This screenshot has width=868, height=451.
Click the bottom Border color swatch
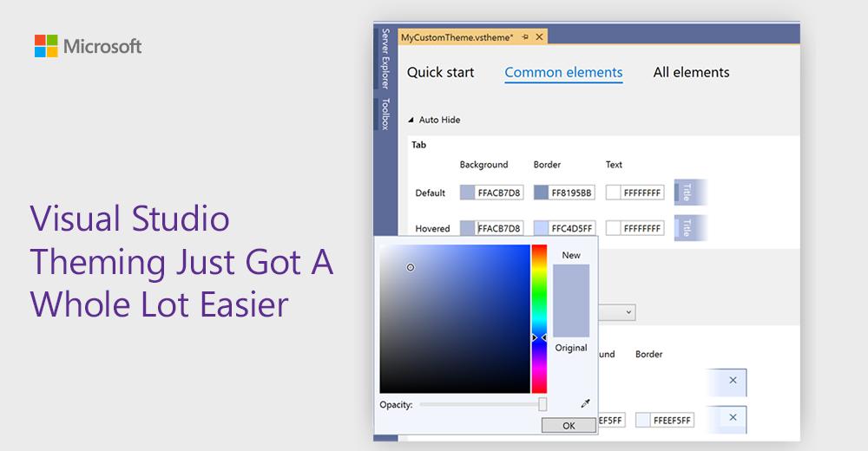642,420
